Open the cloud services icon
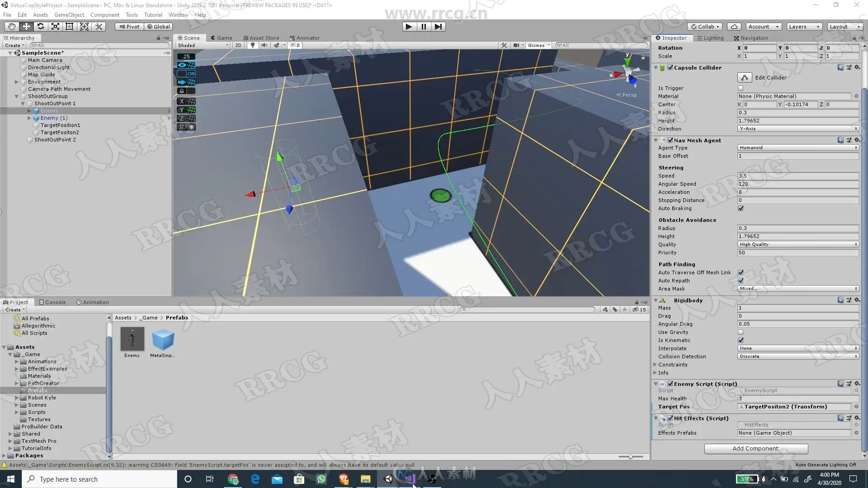Screen dimensions: 868x488 [735, 27]
